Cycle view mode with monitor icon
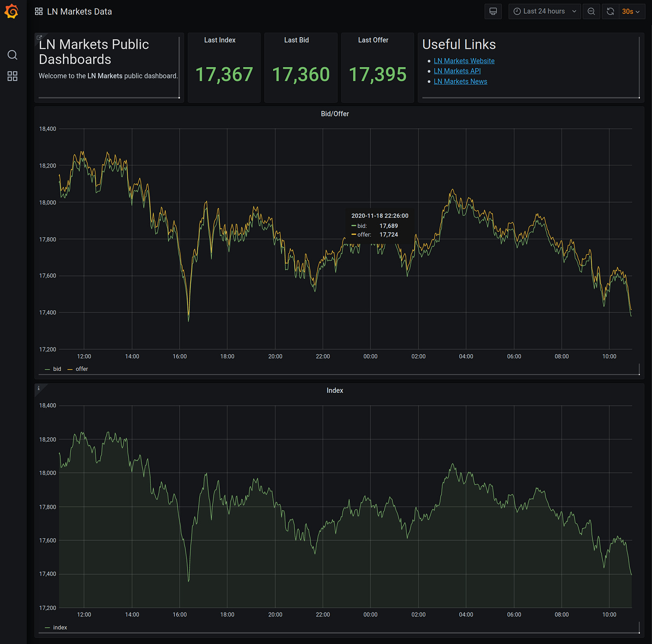 [x=493, y=12]
